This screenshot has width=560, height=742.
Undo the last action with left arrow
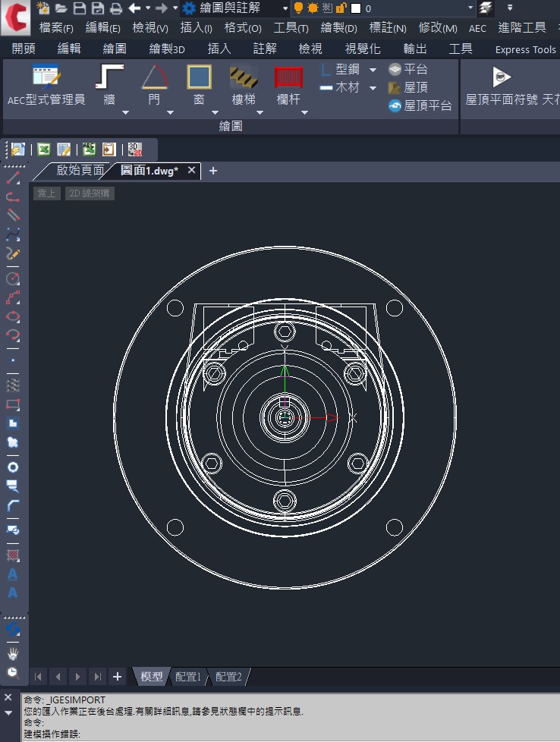click(x=135, y=8)
